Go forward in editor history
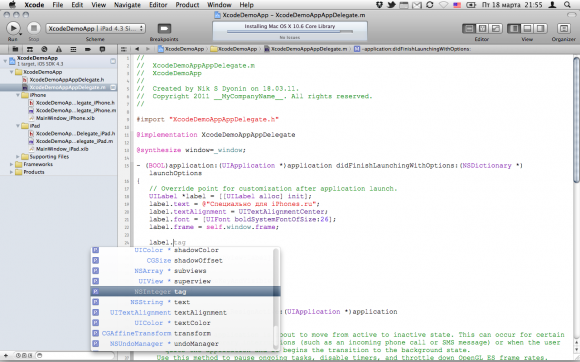Viewport: 580px width, 362px height. point(148,49)
